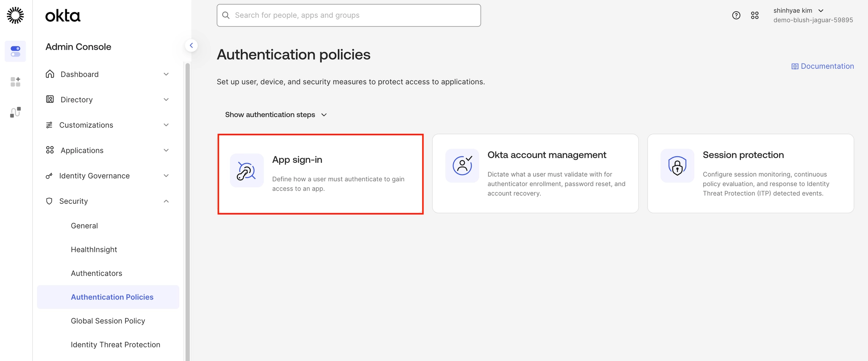Click the 'Define how a user must authenticate' description
This screenshot has width=868, height=361.
[338, 184]
